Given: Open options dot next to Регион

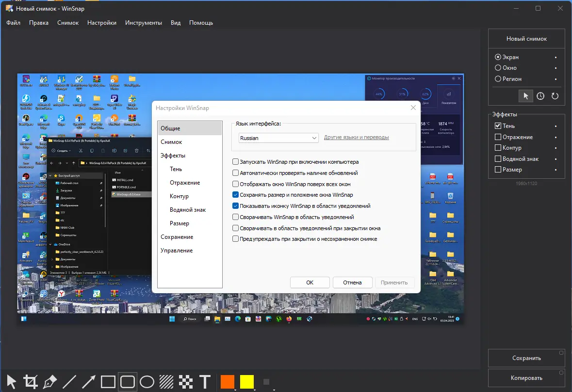Looking at the screenshot, I should point(556,79).
